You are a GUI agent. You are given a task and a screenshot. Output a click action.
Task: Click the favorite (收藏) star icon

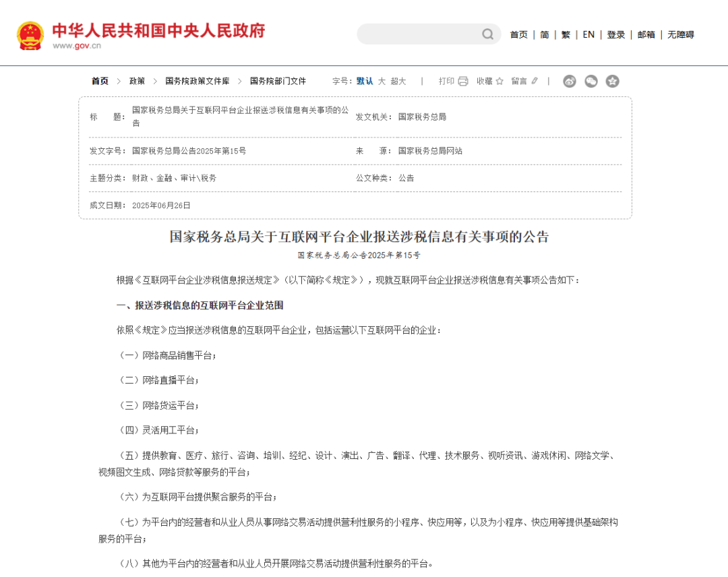pyautogui.click(x=499, y=81)
